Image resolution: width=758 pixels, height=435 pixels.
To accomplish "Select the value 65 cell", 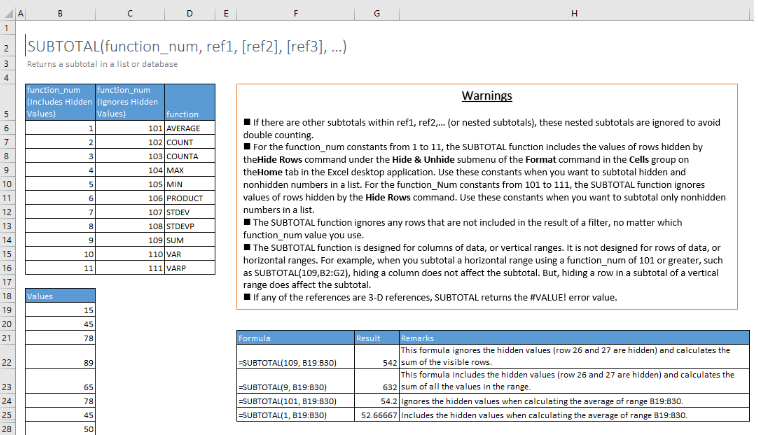I will coord(60,381).
